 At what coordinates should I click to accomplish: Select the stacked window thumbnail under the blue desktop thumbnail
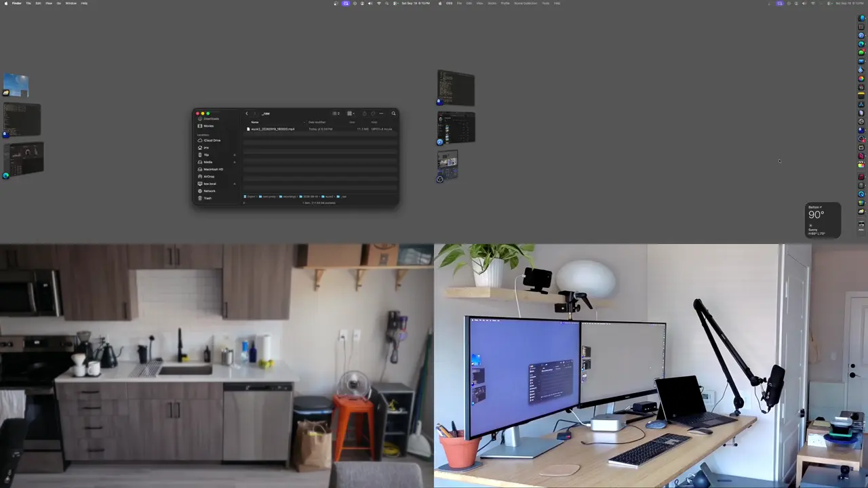click(x=22, y=120)
